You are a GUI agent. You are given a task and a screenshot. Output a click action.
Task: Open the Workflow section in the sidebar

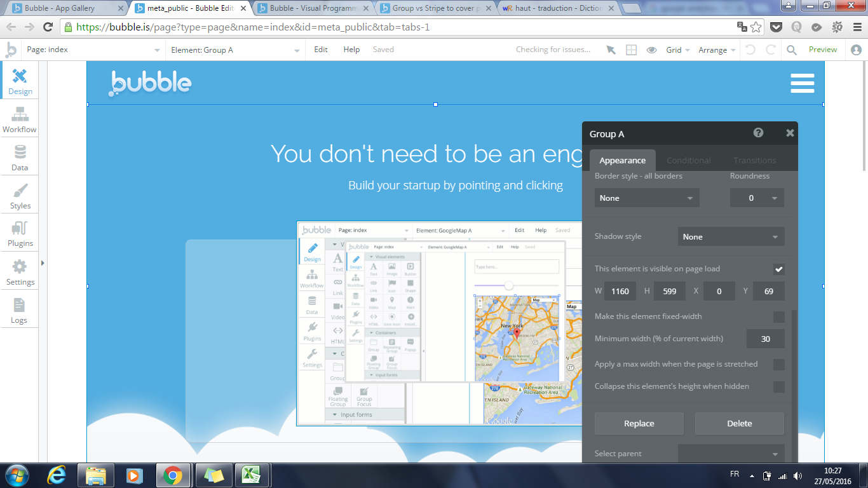pyautogui.click(x=20, y=119)
